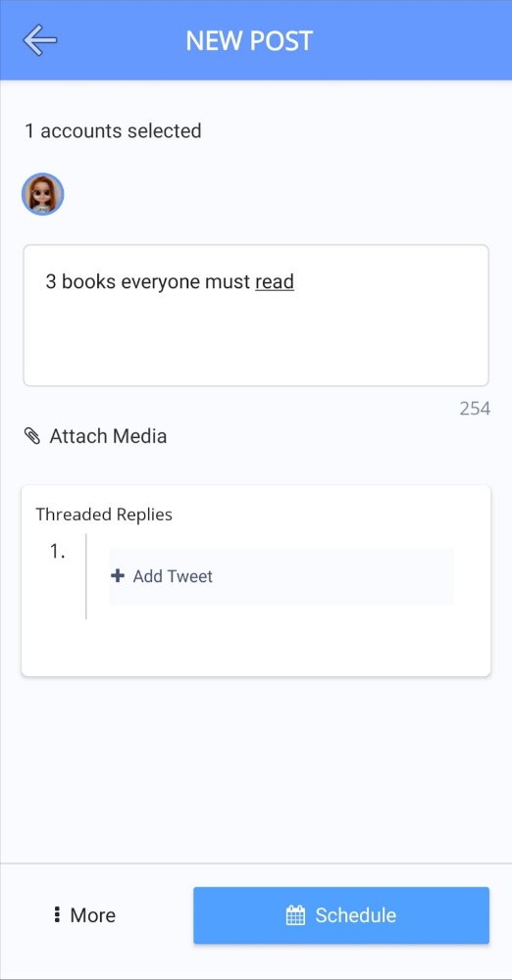Click the Threaded Replies heading

(104, 514)
